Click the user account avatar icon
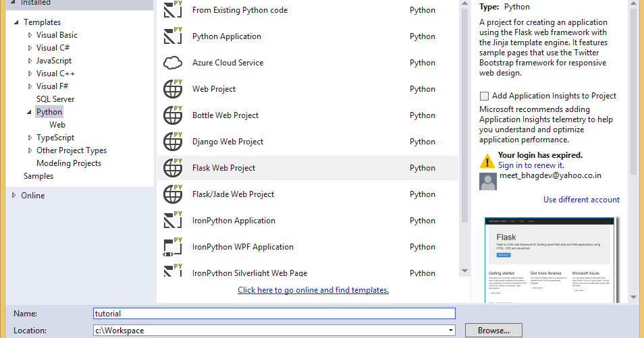This screenshot has height=338, width=644. pyautogui.click(x=488, y=181)
